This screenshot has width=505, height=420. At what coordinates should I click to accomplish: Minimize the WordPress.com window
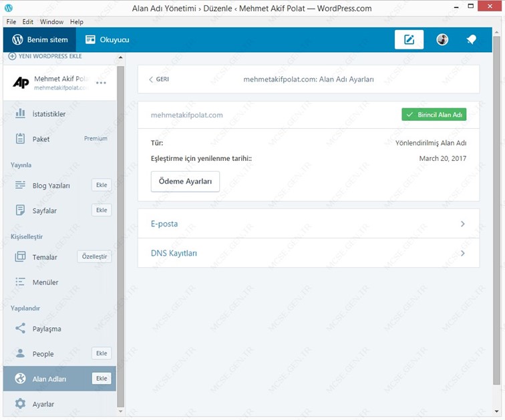point(456,7)
